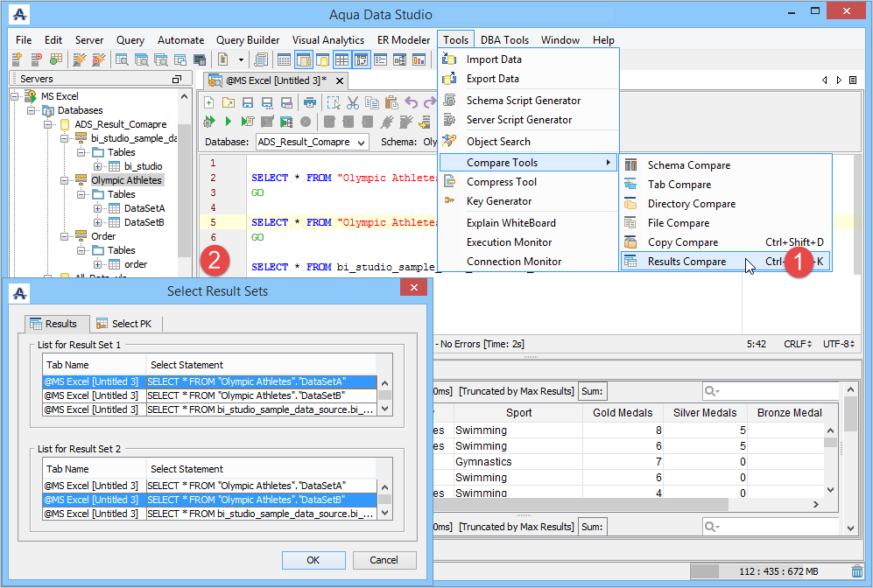Click the Paste clipboard icon
The height and width of the screenshot is (588, 873).
pyautogui.click(x=391, y=102)
